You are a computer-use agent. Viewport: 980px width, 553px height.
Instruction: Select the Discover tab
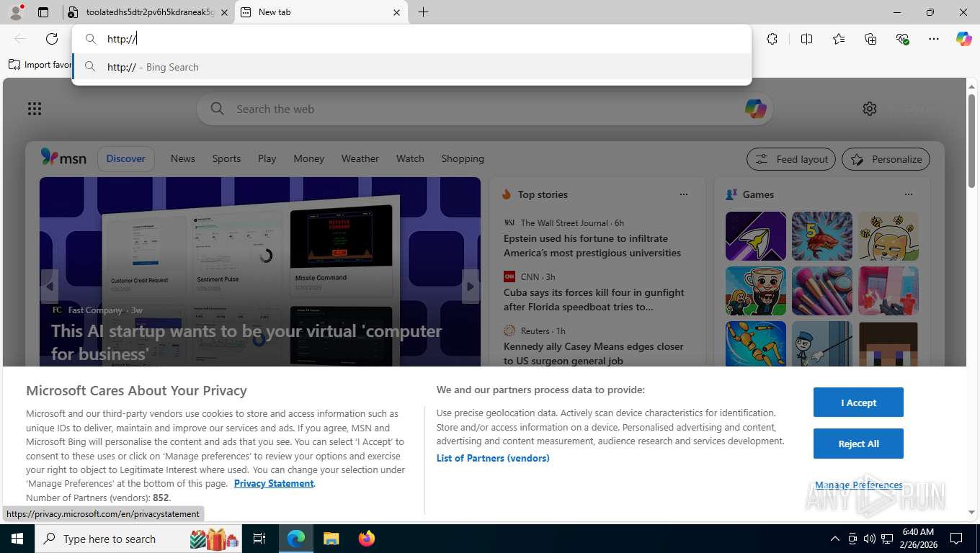(126, 158)
